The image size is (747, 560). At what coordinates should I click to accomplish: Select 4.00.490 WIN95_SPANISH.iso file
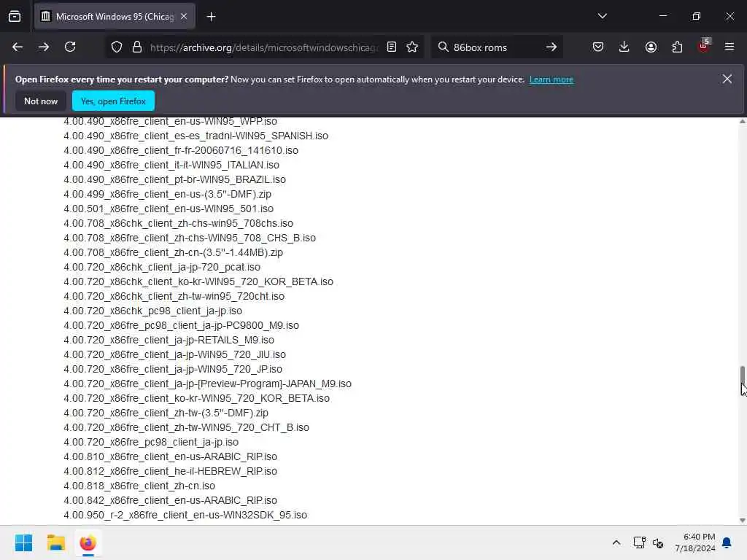(x=196, y=136)
